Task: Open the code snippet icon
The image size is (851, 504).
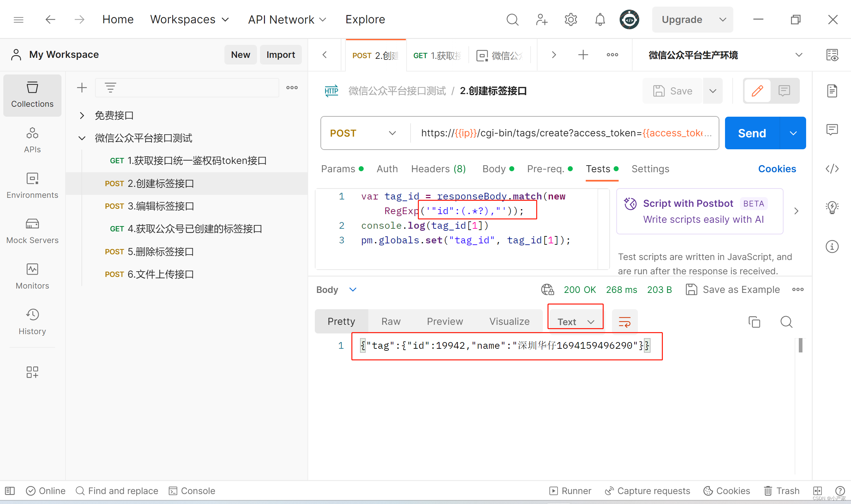Action: pos(832,169)
